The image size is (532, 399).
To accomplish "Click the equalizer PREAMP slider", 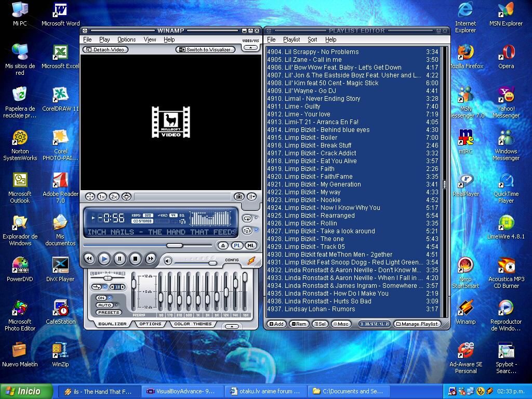I will 134,291.
